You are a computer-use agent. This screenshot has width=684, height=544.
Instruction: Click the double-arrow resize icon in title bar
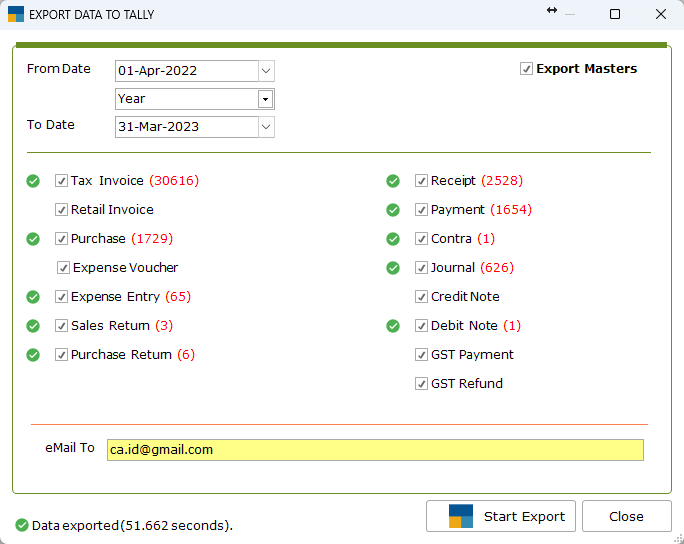(x=552, y=10)
